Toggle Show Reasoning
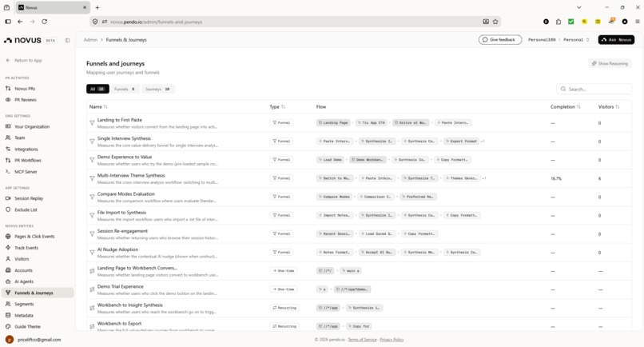 [x=610, y=63]
